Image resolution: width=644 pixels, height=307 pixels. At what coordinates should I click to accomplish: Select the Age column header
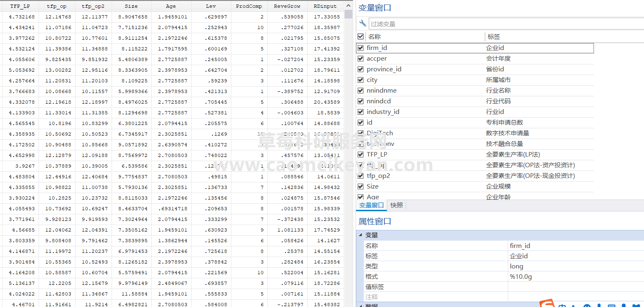171,6
